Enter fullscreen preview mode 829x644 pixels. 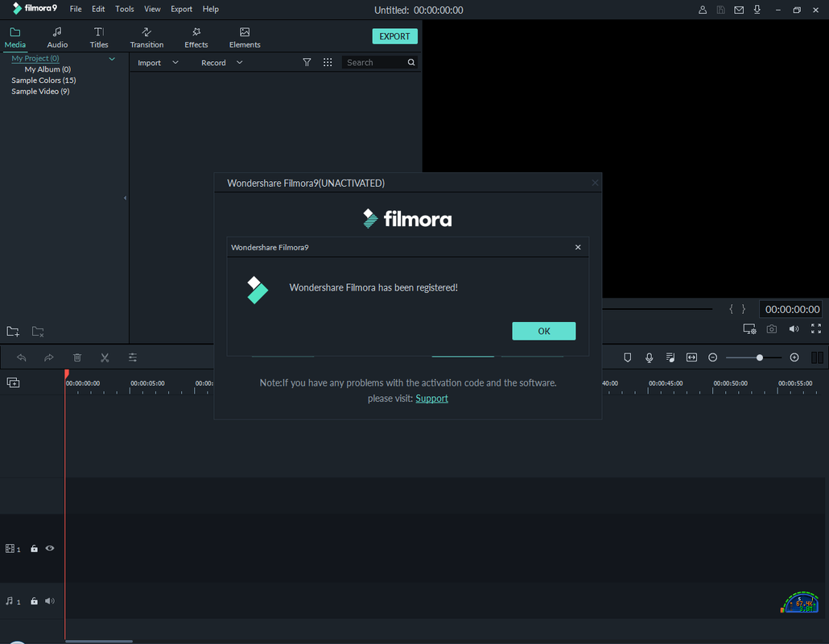[x=816, y=329]
